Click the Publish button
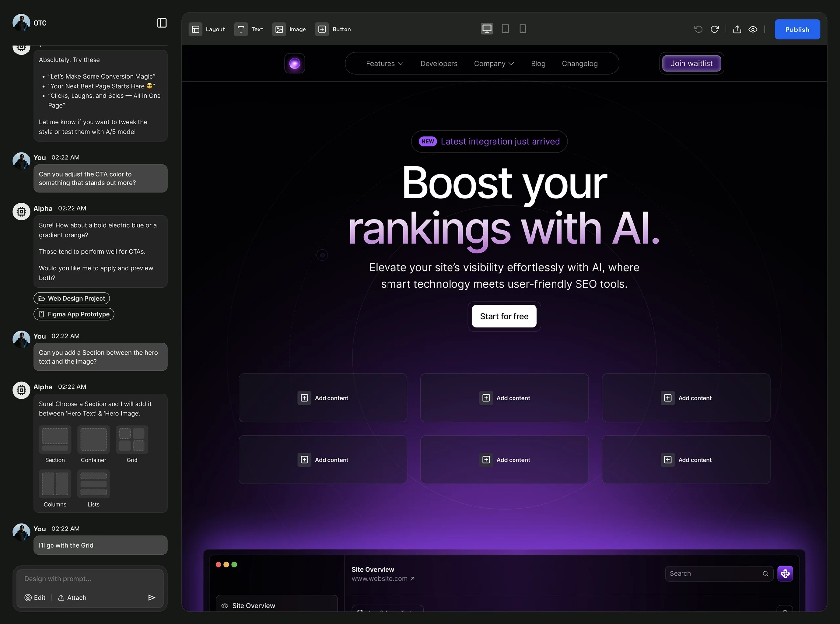Viewport: 840px width, 624px height. coord(797,29)
